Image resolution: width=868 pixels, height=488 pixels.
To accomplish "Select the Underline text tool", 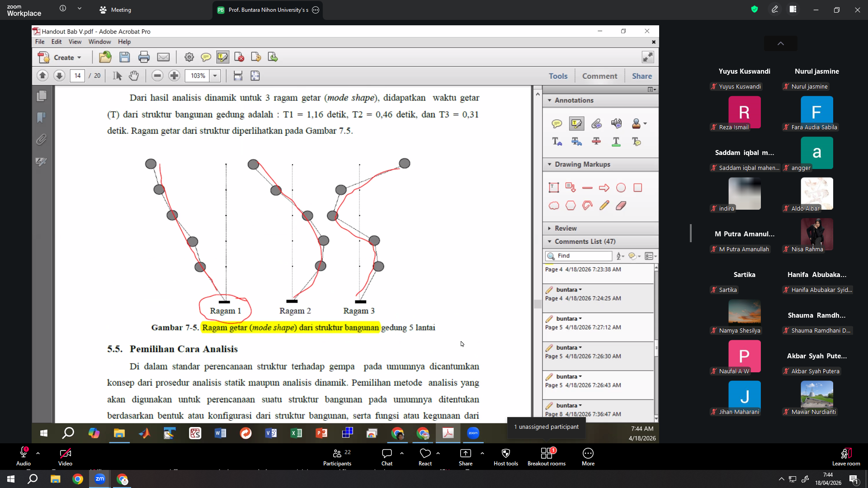I will point(616,142).
